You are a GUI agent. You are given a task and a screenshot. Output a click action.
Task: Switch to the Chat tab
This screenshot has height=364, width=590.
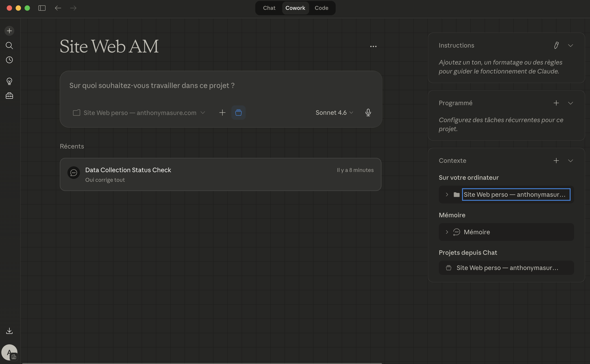point(269,8)
